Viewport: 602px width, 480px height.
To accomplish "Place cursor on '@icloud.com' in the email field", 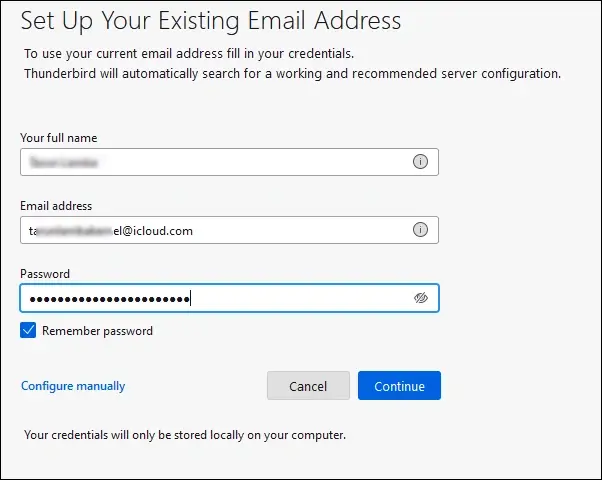I will (x=157, y=231).
